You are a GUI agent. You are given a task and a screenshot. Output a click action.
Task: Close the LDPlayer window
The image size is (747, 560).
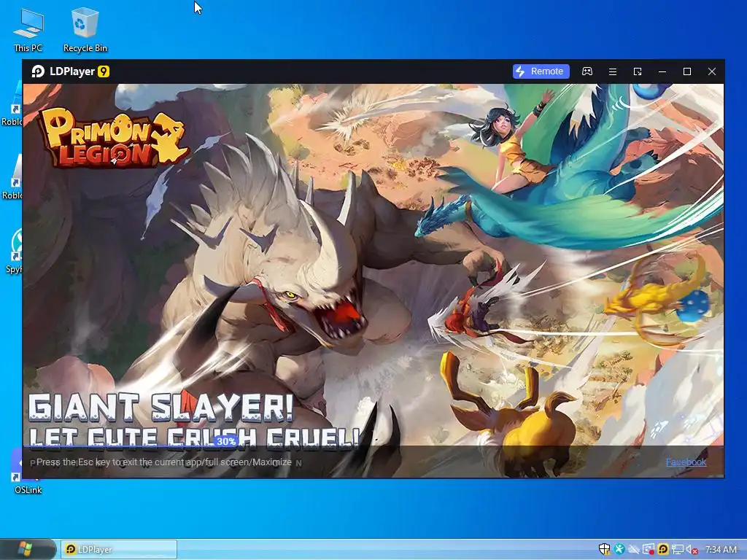tap(712, 71)
